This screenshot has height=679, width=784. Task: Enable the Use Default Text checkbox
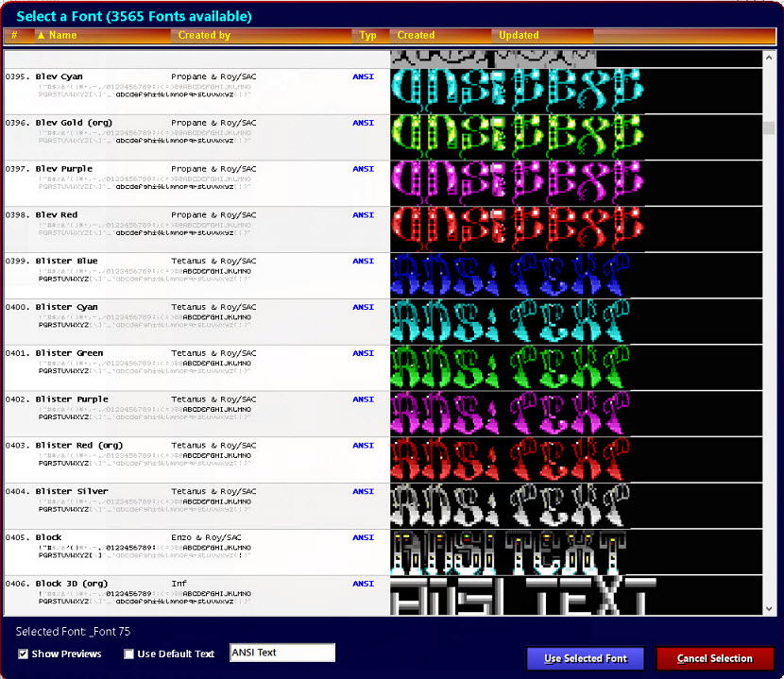point(129,654)
